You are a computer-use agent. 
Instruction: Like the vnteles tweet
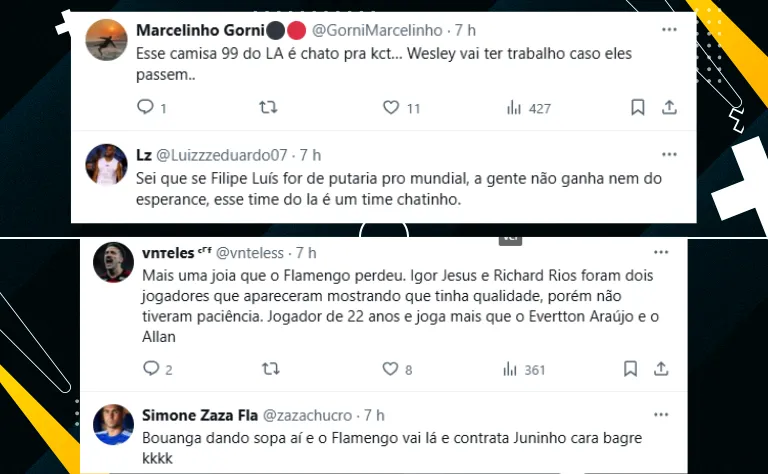click(x=391, y=369)
